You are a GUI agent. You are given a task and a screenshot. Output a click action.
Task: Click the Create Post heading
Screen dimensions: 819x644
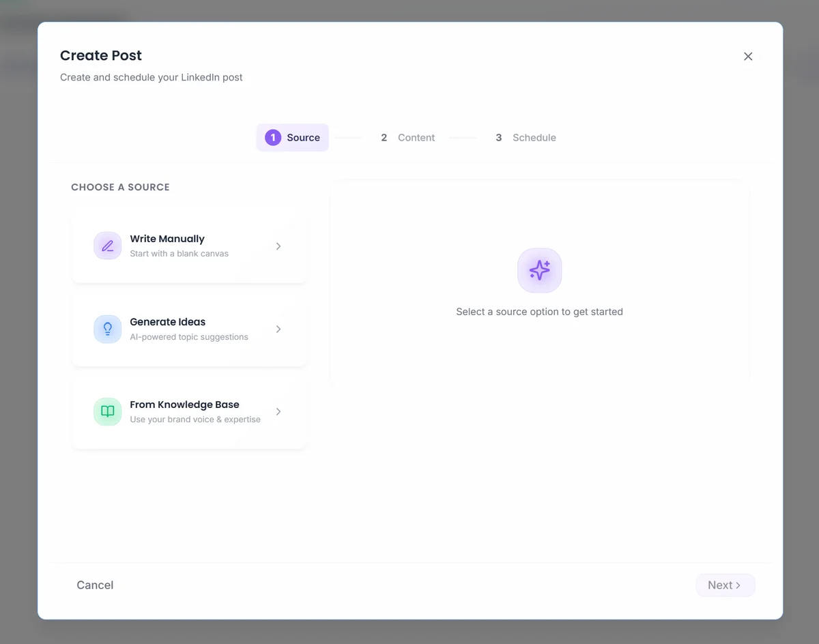tap(100, 55)
